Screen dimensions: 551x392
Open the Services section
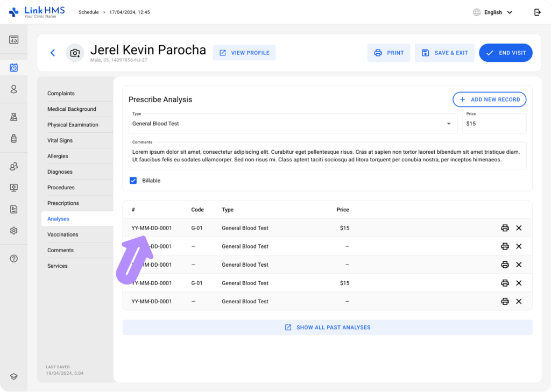tap(57, 266)
